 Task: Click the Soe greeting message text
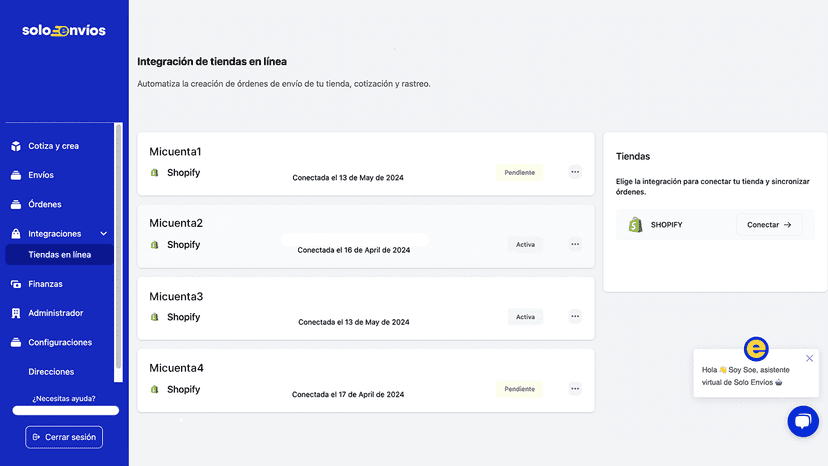click(746, 376)
